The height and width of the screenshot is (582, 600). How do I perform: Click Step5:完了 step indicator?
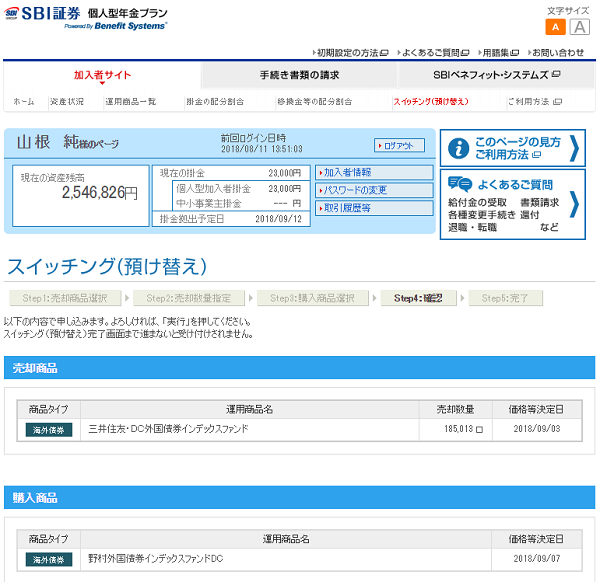tap(505, 298)
